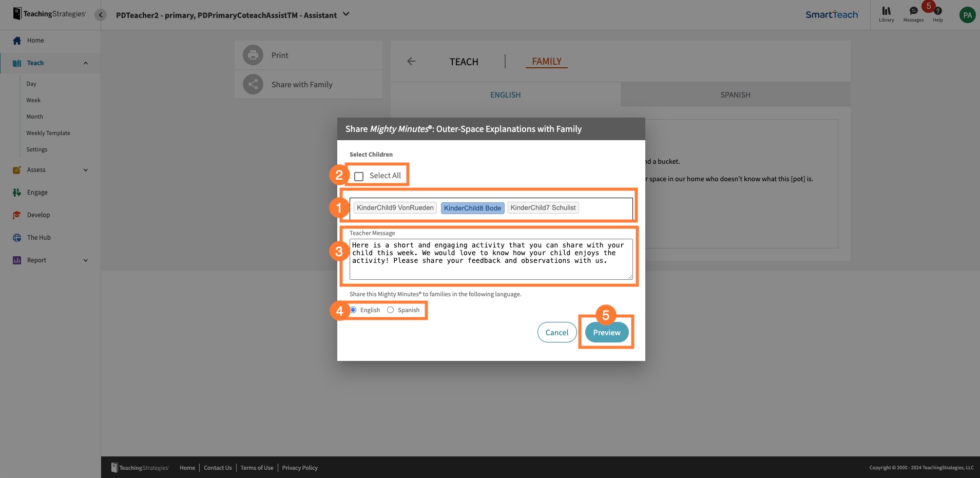
Task: Expand the Report sidebar section
Action: pos(86,260)
